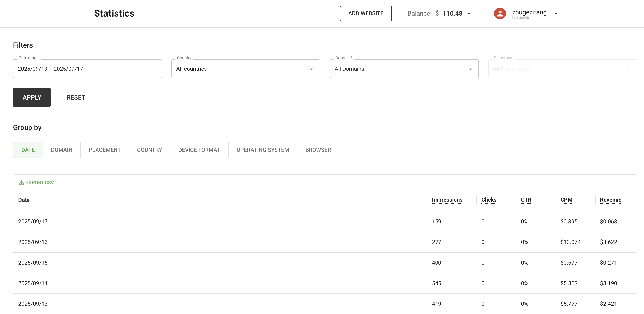Group by DEVICE FORMAT
This screenshot has width=644, height=314.
pyautogui.click(x=199, y=150)
